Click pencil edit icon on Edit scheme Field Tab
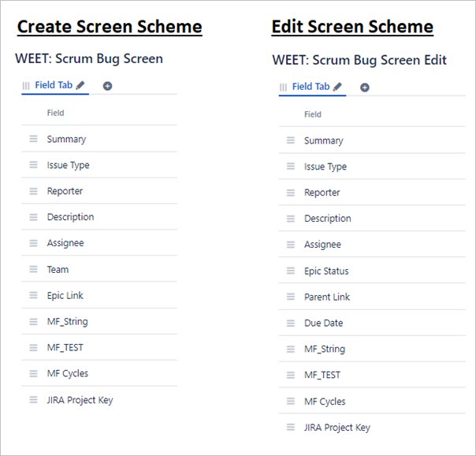 tap(338, 87)
